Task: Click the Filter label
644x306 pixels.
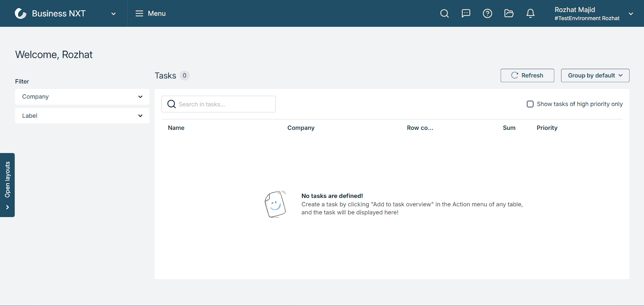Action: click(22, 82)
